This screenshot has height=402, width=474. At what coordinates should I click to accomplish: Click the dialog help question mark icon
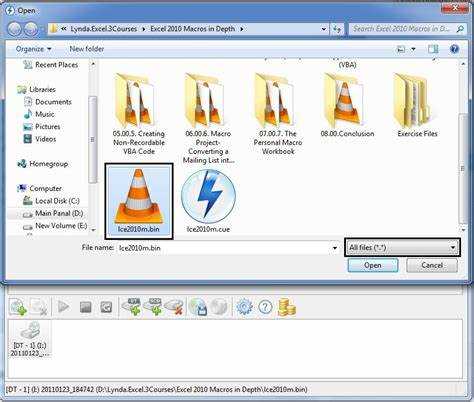[x=454, y=49]
